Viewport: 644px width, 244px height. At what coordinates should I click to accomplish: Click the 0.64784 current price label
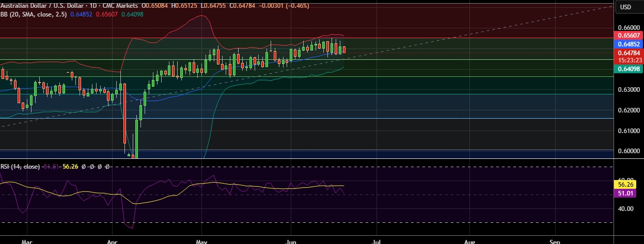click(629, 53)
